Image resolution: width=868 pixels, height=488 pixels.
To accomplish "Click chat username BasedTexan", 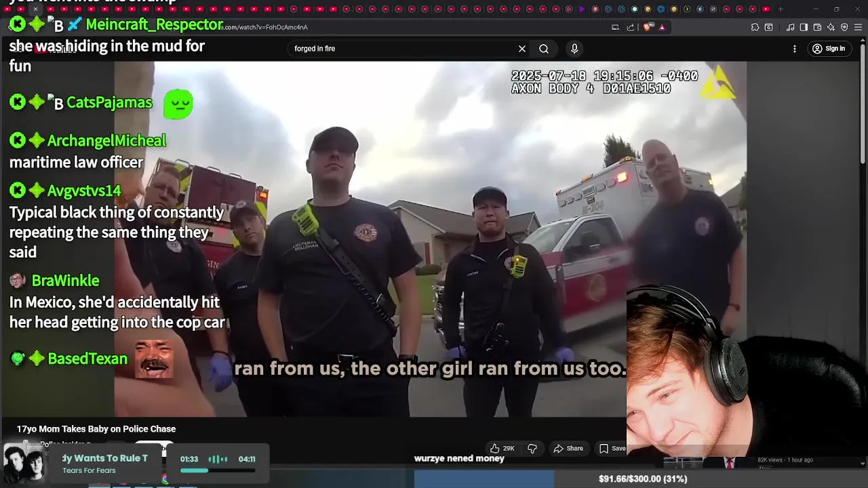I will click(87, 359).
